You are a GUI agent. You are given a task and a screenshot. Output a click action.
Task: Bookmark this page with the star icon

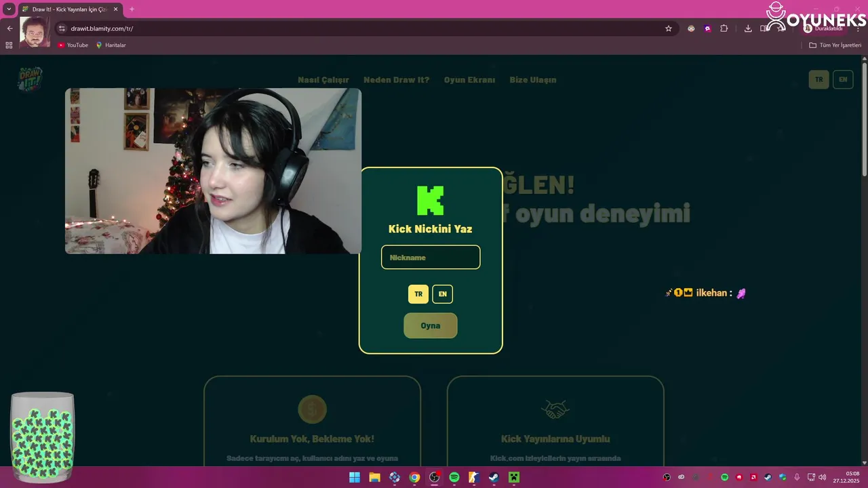669,28
